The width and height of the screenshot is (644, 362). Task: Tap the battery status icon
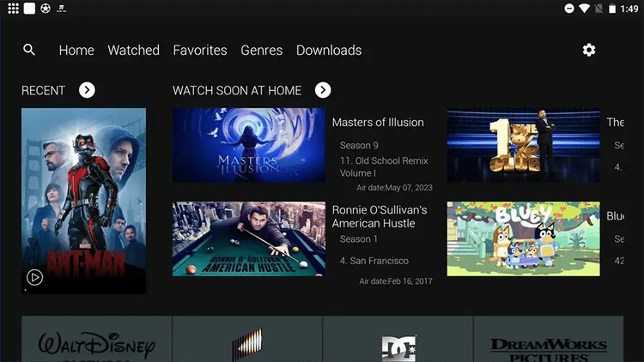click(x=612, y=9)
